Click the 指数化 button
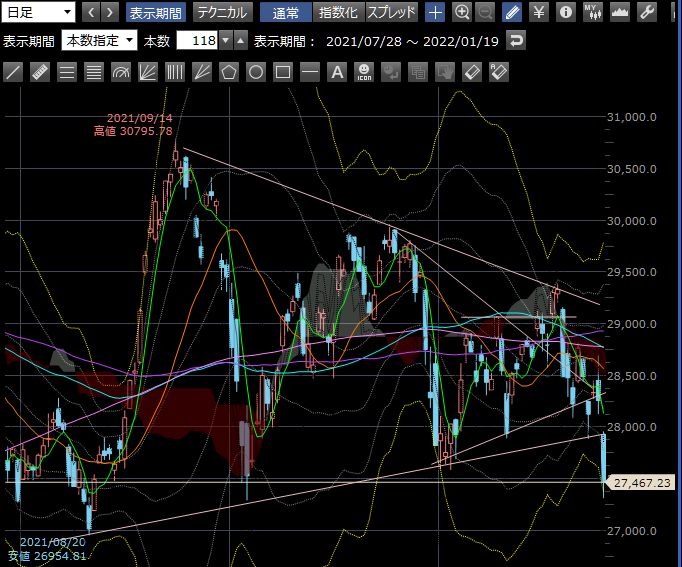Viewport: 682px width, 567px height. [x=338, y=13]
